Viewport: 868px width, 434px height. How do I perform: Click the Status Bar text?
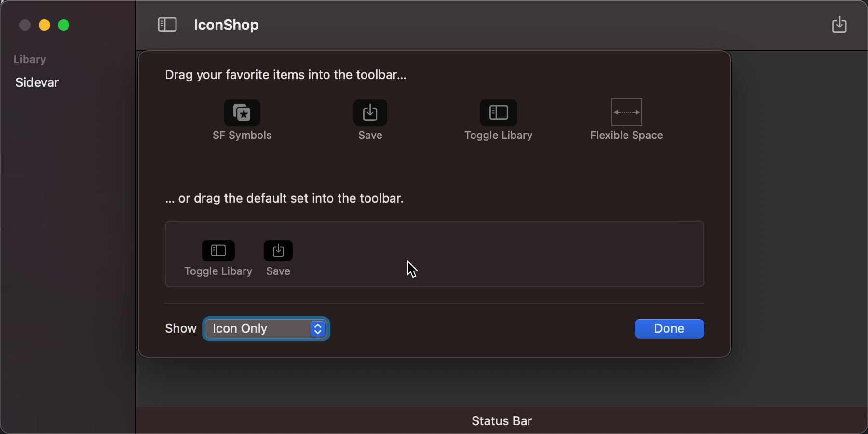(x=502, y=421)
